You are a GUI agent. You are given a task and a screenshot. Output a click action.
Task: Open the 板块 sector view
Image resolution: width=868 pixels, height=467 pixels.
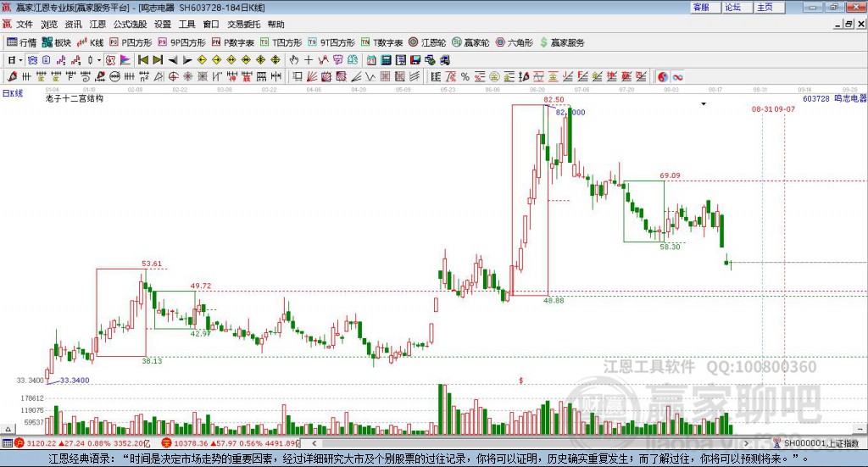pyautogui.click(x=57, y=42)
